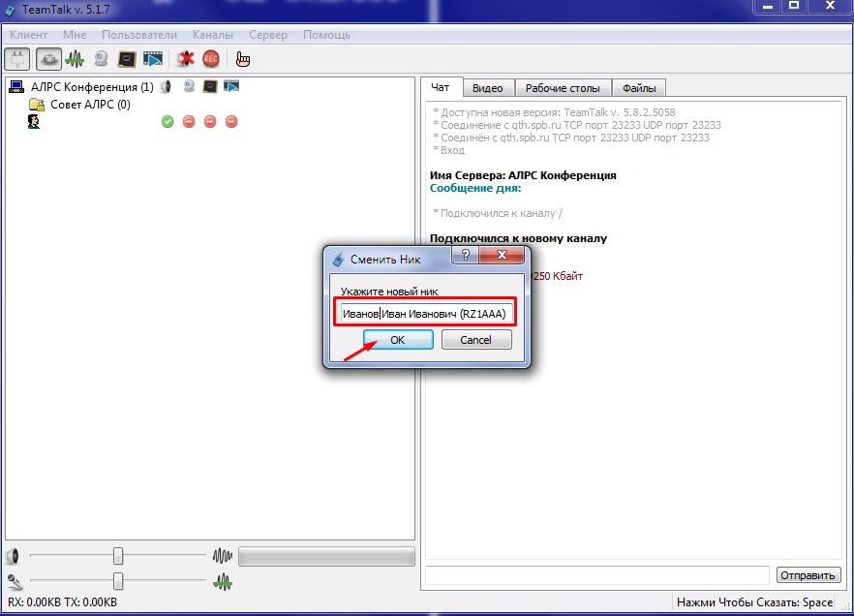Open the Каналы menu
The height and width of the screenshot is (616, 854).
(x=212, y=35)
